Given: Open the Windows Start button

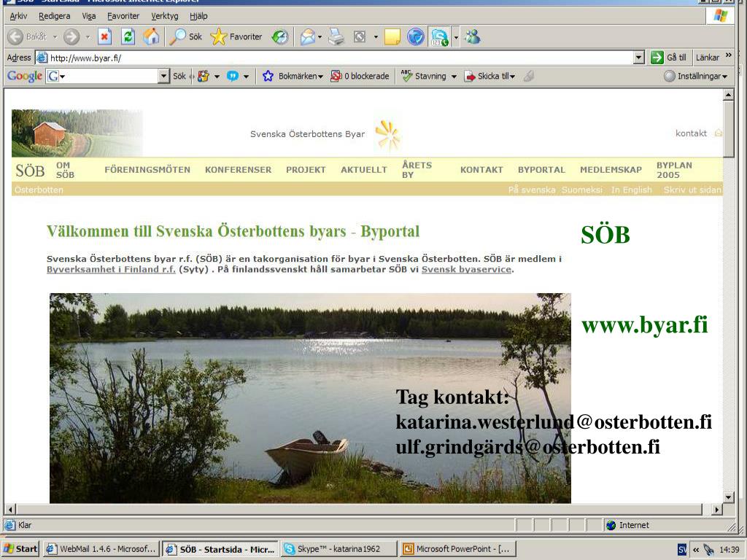Looking at the screenshot, I should click(20, 548).
